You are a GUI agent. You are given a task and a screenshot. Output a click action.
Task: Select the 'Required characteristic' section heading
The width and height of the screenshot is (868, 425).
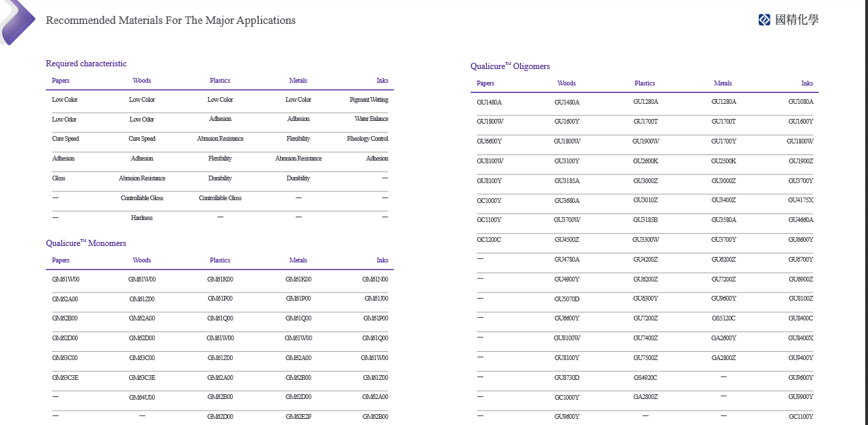(x=86, y=64)
